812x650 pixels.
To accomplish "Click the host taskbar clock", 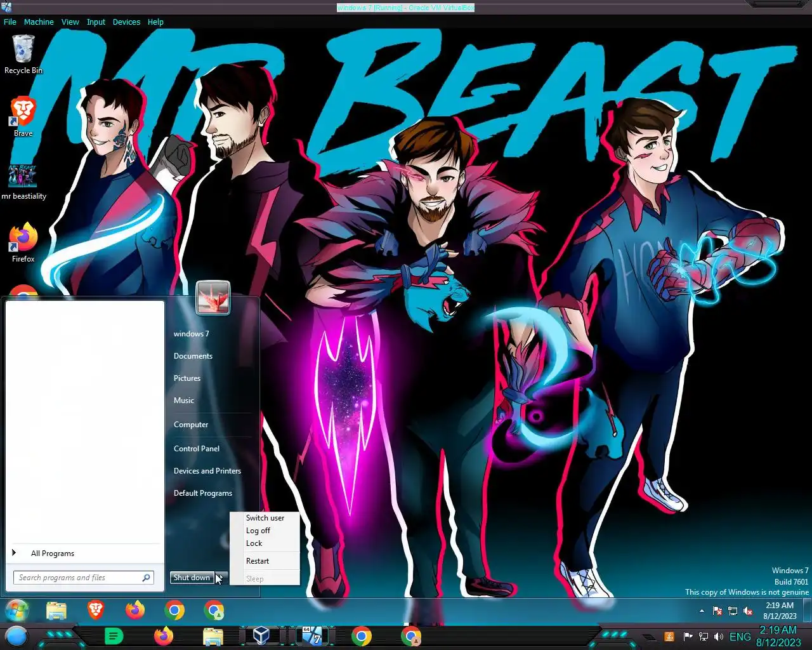I will (x=778, y=636).
